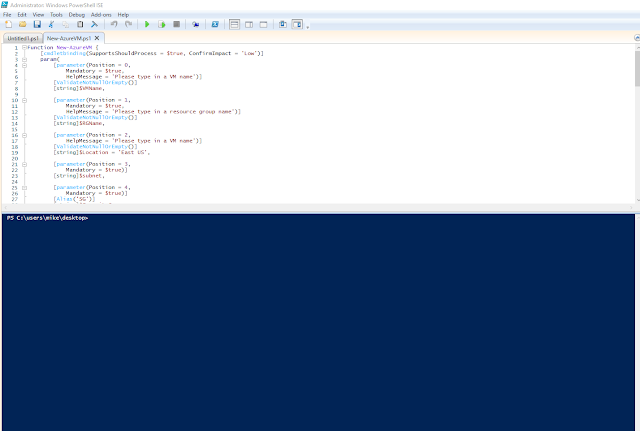This screenshot has height=431, width=640.
Task: Run selection icon in the toolbar
Action: 162,24
